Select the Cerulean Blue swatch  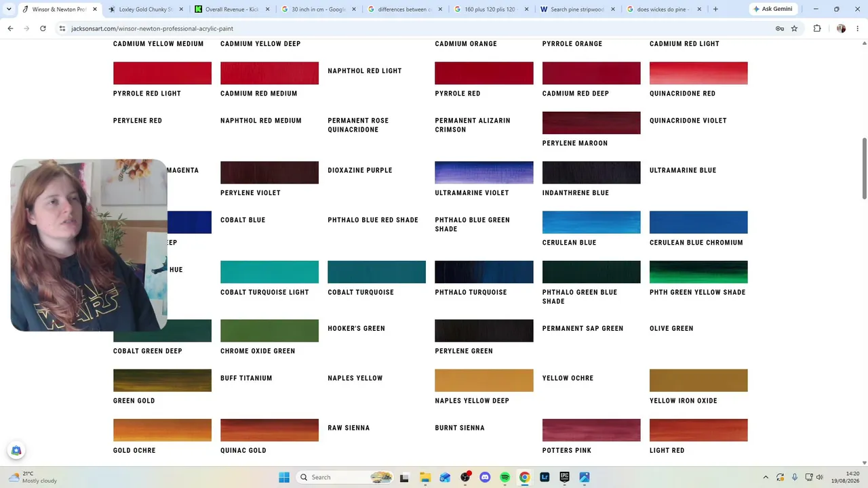tap(591, 222)
